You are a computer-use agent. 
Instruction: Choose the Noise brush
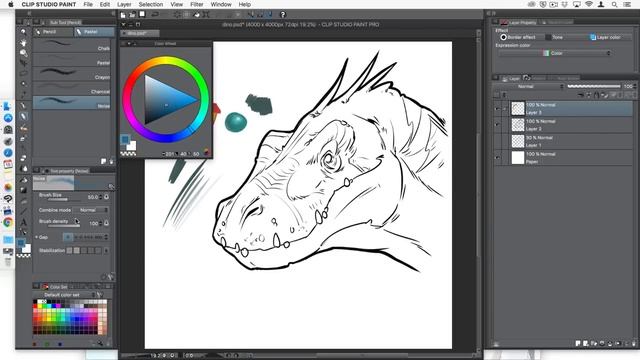pos(72,102)
